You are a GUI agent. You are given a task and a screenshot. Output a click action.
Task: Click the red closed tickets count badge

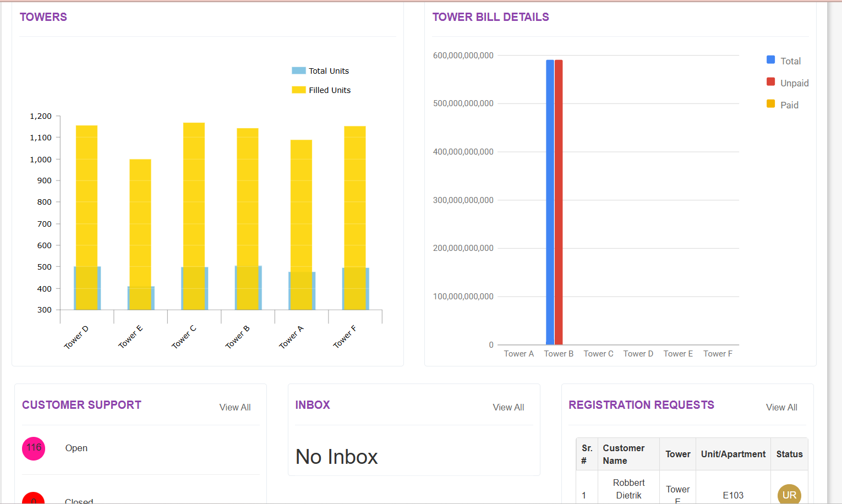(x=34, y=499)
